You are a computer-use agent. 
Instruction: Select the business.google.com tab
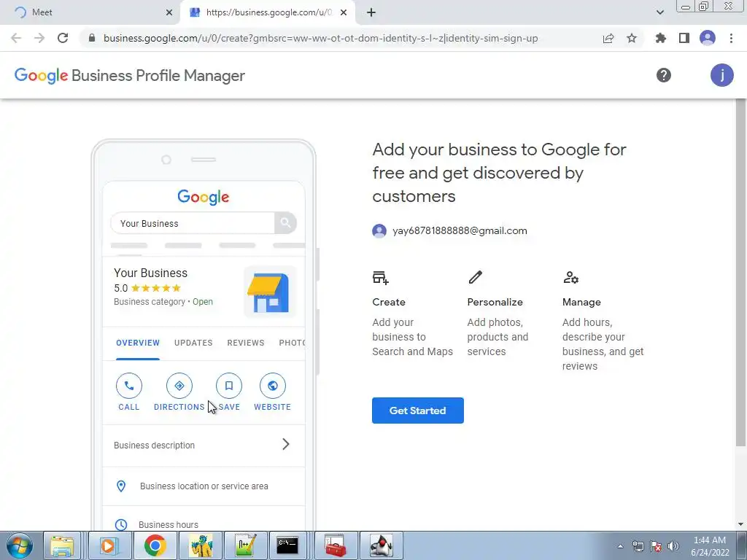[267, 12]
